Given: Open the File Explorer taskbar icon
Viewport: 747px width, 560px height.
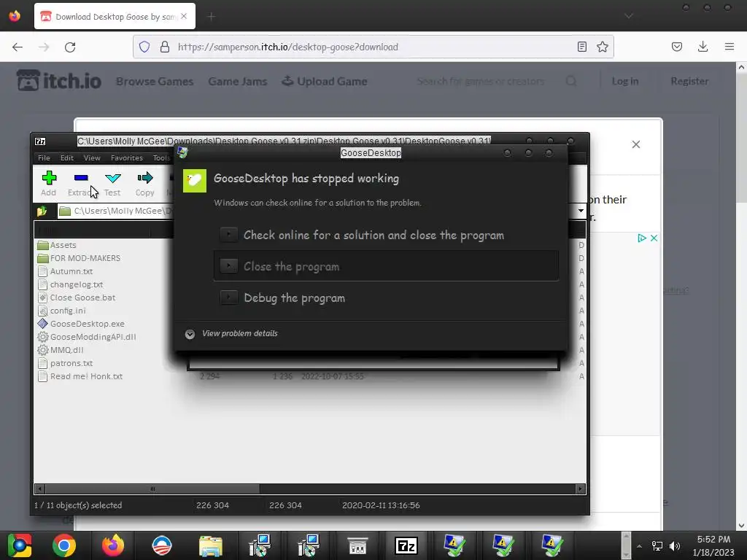Looking at the screenshot, I should 211,545.
